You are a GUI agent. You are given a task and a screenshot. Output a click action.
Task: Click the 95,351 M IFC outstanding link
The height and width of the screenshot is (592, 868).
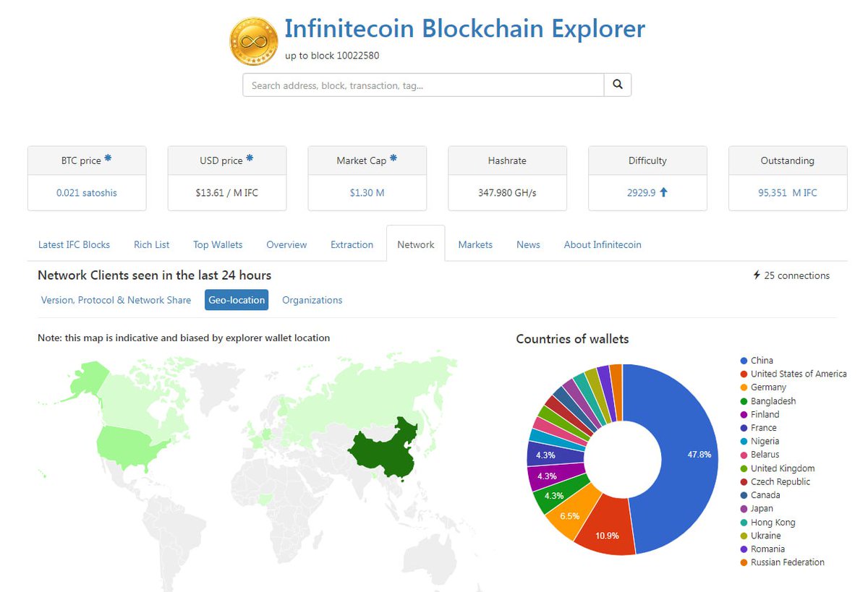coord(788,193)
